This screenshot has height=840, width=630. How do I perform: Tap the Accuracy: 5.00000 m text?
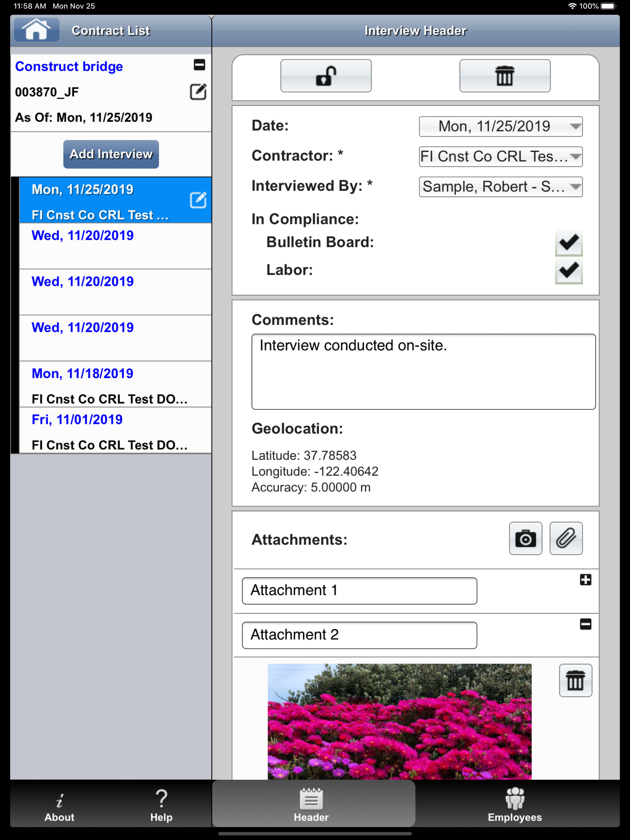pyautogui.click(x=311, y=487)
